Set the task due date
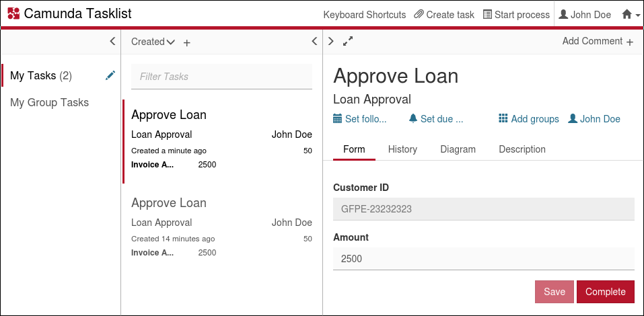This screenshot has height=316, width=644. click(x=436, y=119)
